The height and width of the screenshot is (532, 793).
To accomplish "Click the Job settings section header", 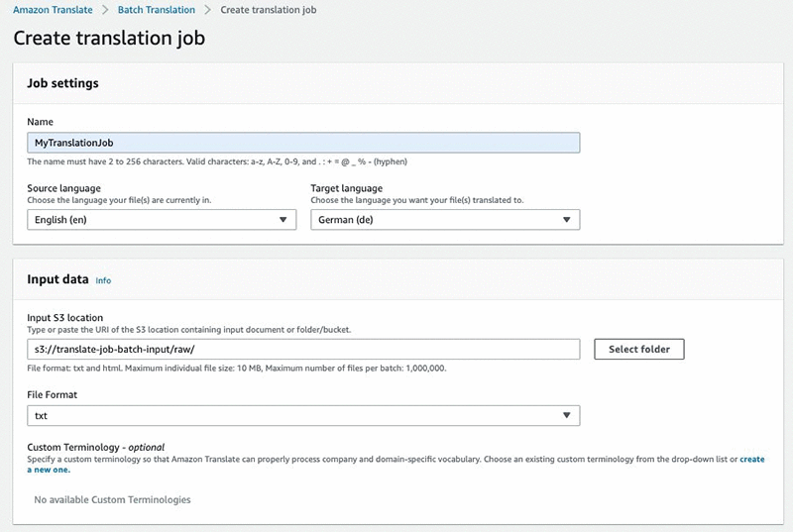I will click(62, 83).
